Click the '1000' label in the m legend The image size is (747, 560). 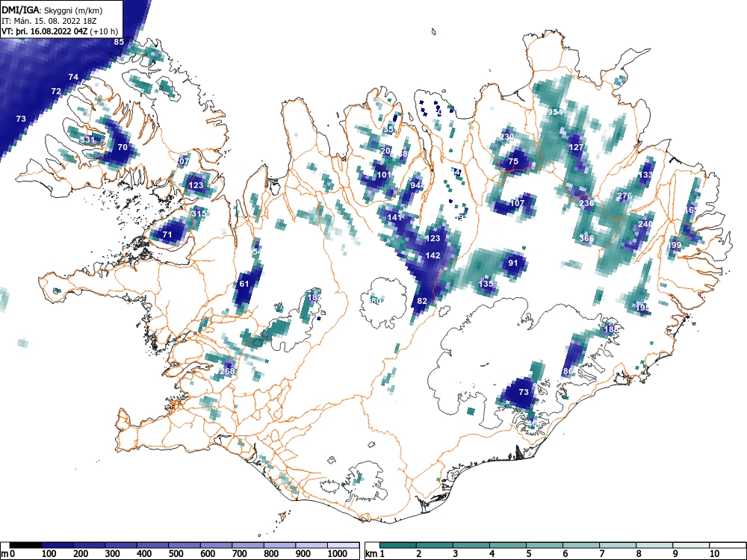pyautogui.click(x=337, y=554)
